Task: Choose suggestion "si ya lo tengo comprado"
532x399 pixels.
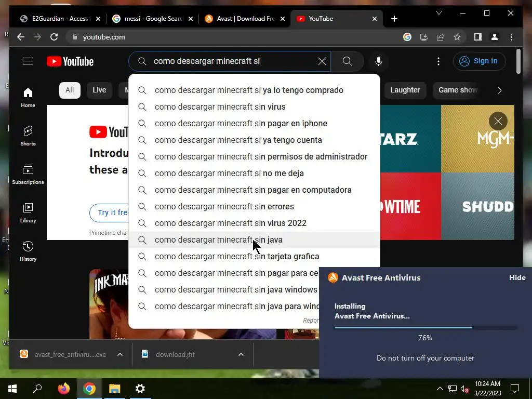Action: [254, 90]
